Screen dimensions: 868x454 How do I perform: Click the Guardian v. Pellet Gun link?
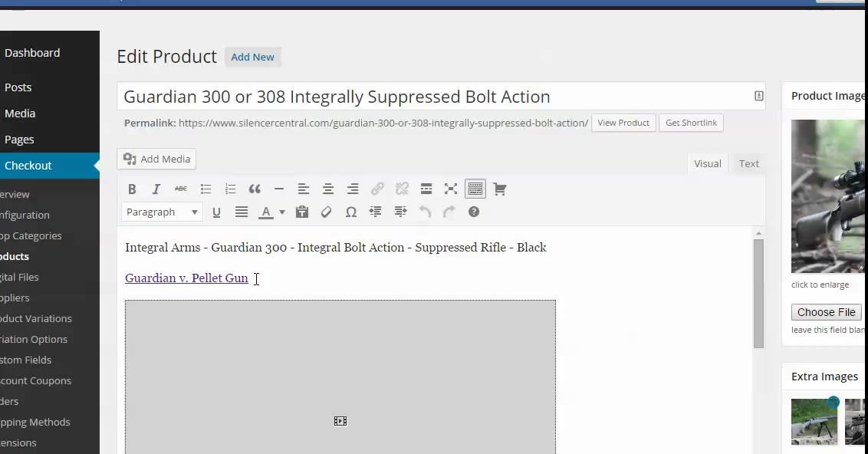point(186,278)
